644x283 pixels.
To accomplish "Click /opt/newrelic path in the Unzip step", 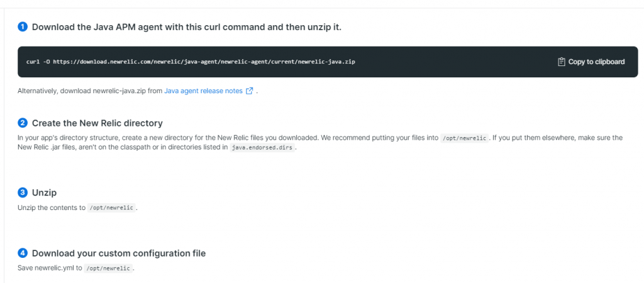I will (111, 208).
